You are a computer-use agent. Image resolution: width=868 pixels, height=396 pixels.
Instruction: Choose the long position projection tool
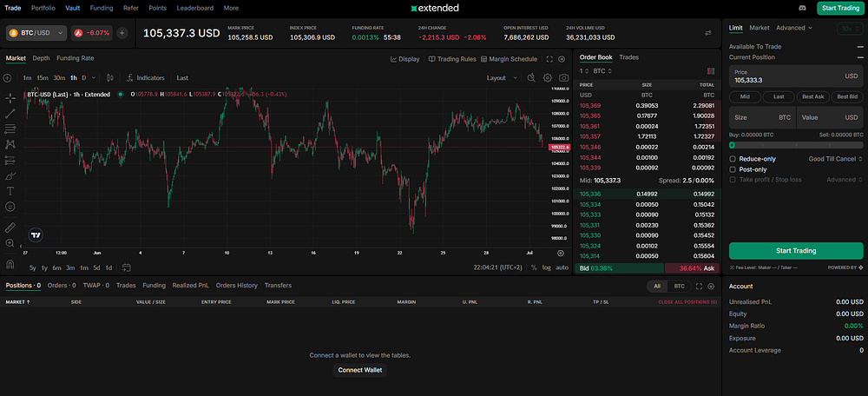pyautogui.click(x=10, y=160)
